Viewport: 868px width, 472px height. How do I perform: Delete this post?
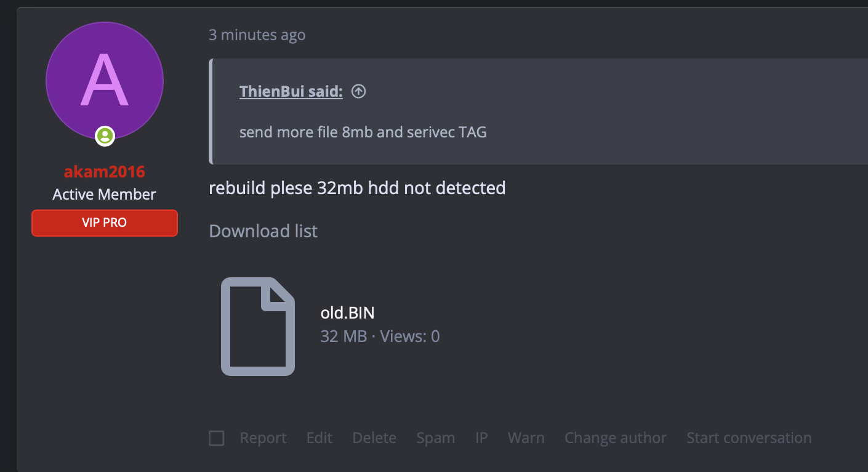pos(374,438)
